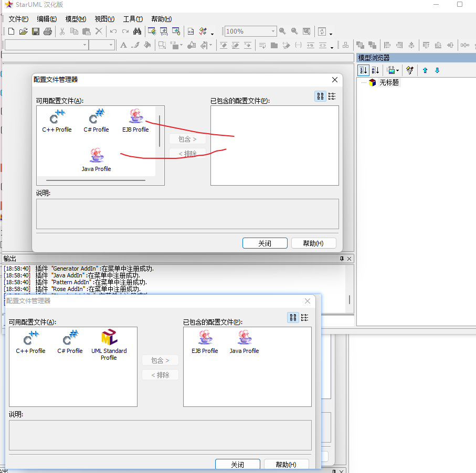Click the Fit to Window zoom icon
The height and width of the screenshot is (473, 476).
tap(306, 31)
